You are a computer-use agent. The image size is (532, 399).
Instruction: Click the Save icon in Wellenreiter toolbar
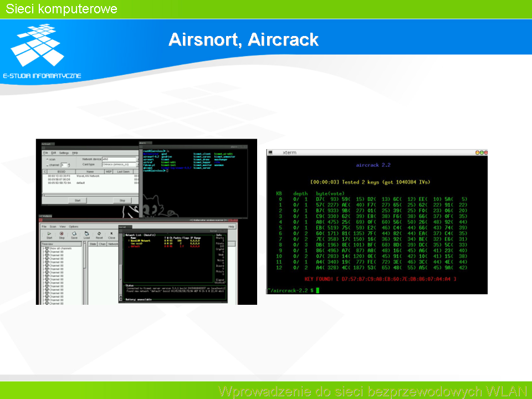[x=74, y=233]
